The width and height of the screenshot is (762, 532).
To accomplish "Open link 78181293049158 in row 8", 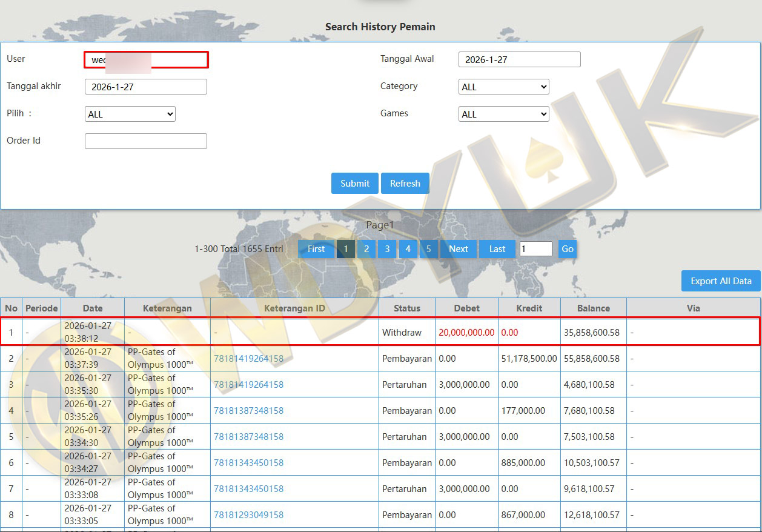I will (248, 515).
